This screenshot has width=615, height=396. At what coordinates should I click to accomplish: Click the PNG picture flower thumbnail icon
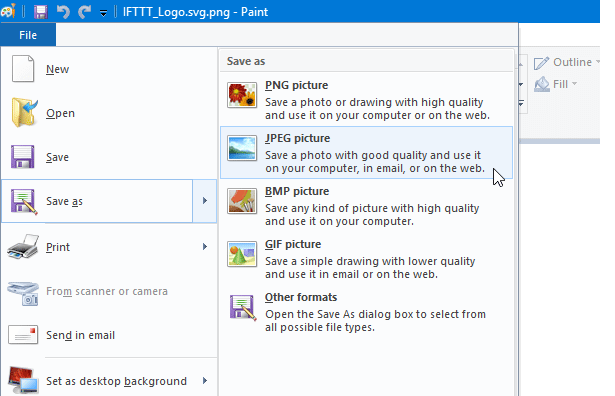(x=242, y=95)
